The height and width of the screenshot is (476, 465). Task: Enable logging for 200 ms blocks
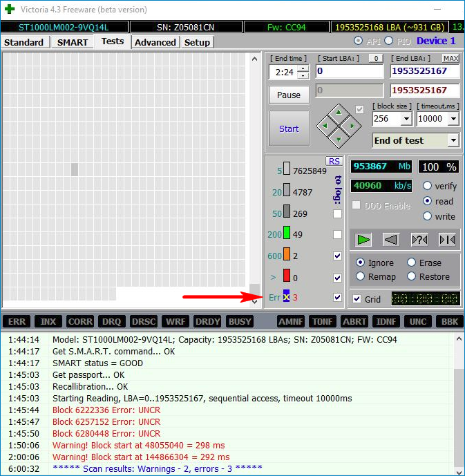tap(337, 235)
